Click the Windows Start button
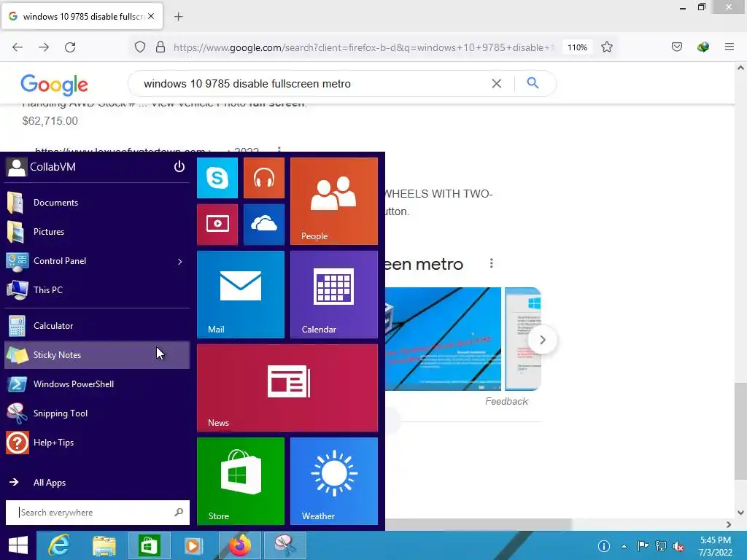This screenshot has width=747, height=560. [x=18, y=545]
